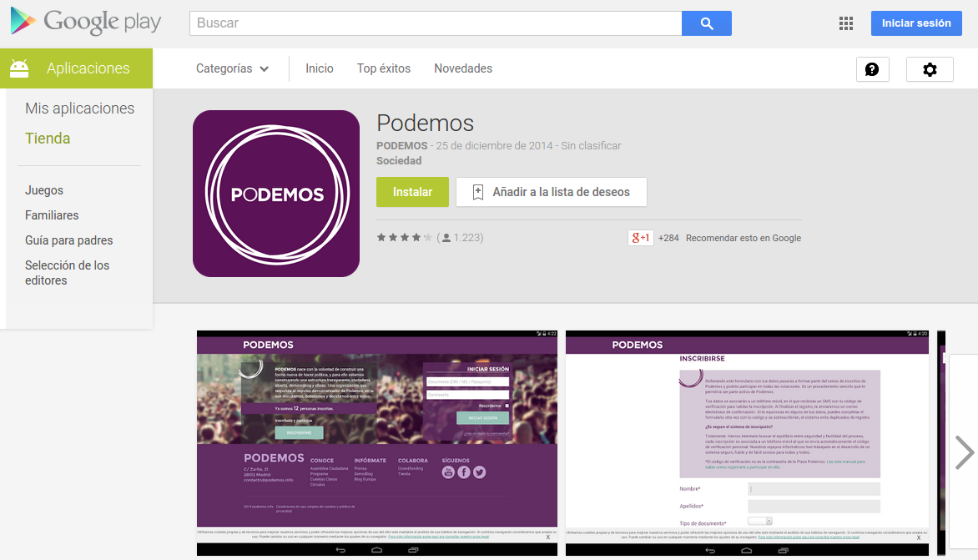
Task: Show next screenshots with right arrow
Action: pos(965,452)
